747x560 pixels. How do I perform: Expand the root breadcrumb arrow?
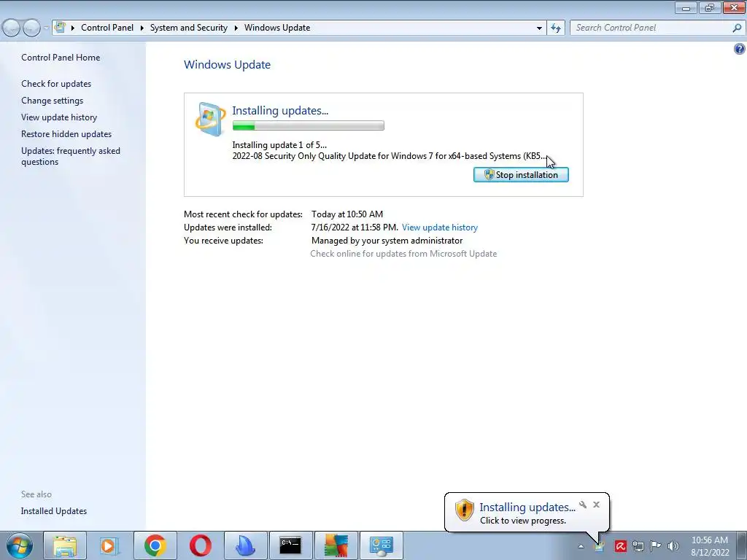[73, 28]
